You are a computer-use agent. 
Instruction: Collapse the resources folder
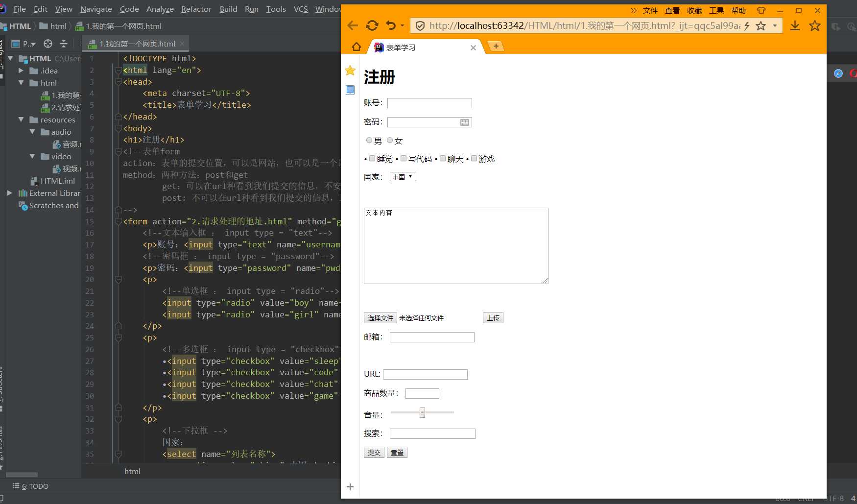pos(21,120)
